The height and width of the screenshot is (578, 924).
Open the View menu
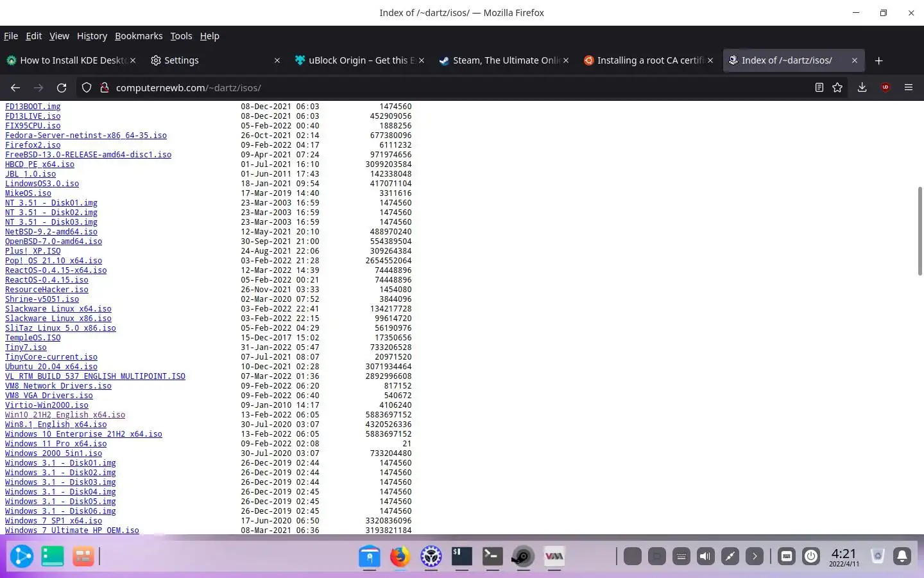point(59,36)
